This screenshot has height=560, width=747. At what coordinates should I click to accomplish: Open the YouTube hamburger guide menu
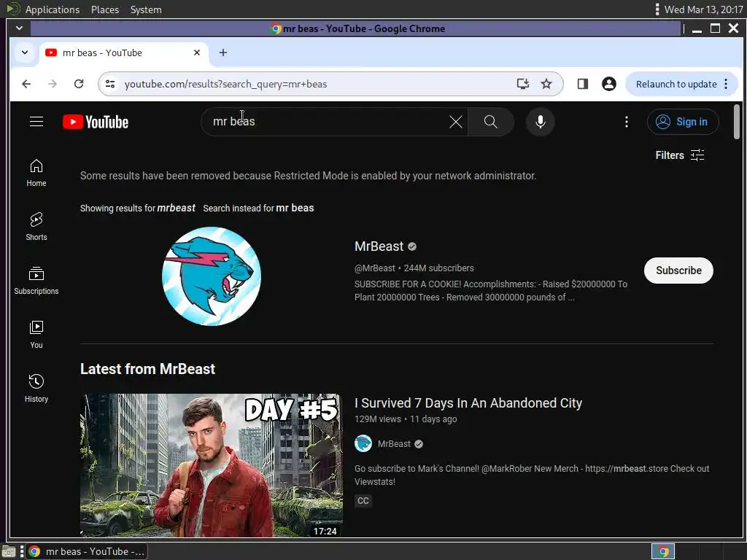[36, 122]
